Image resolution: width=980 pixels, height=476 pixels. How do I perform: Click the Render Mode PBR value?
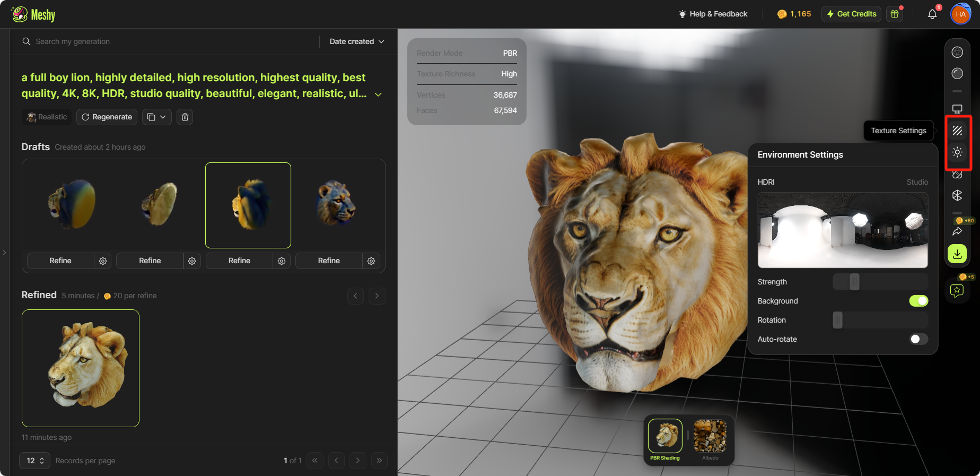510,53
